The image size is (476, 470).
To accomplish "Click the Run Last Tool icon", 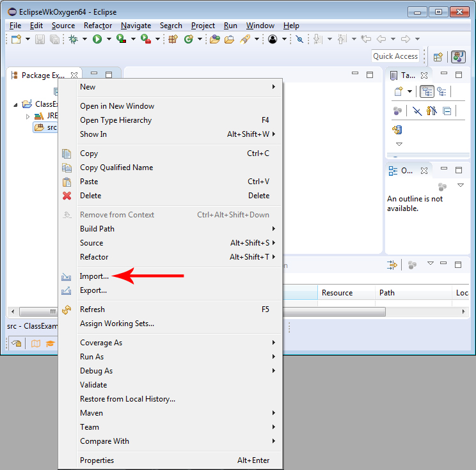I will pyautogui.click(x=146, y=39).
